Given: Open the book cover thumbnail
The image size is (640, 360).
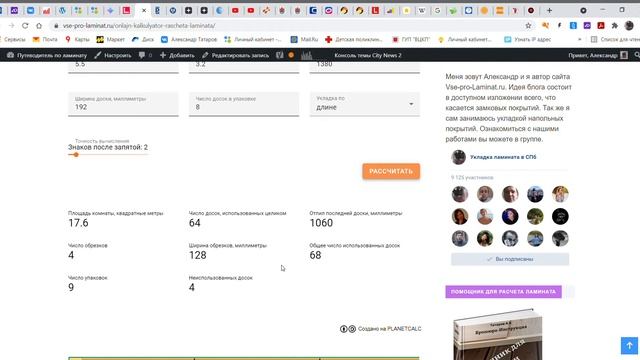Looking at the screenshot, I should pos(498,335).
